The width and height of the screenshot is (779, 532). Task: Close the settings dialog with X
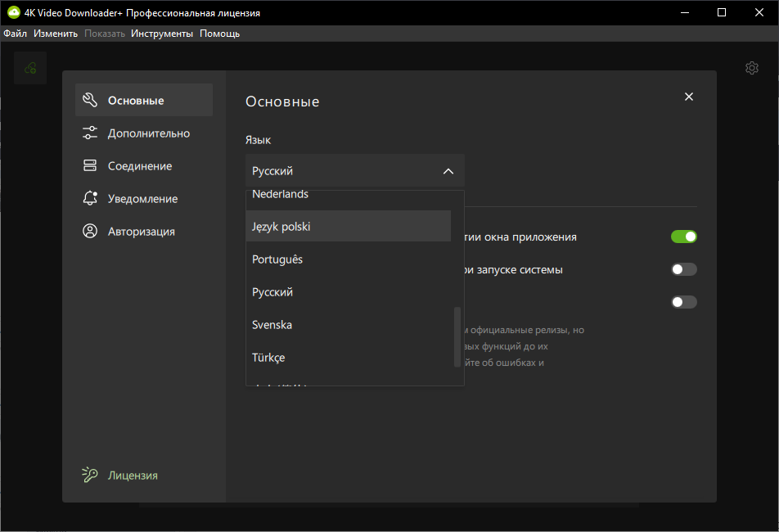[689, 97]
